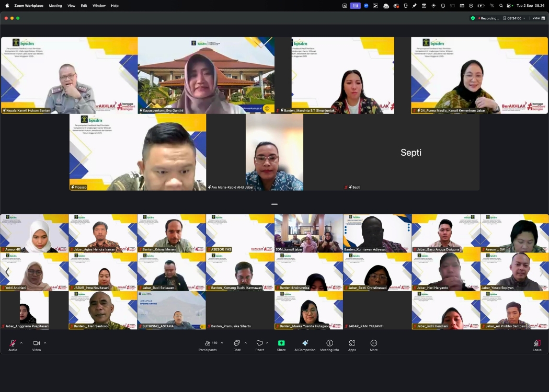Select Jabar_Budi Setiawan tile
549x392 pixels.
click(x=171, y=272)
